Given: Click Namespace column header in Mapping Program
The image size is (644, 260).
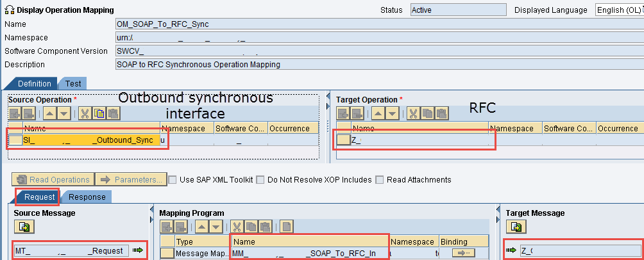Looking at the screenshot, I should tap(414, 242).
